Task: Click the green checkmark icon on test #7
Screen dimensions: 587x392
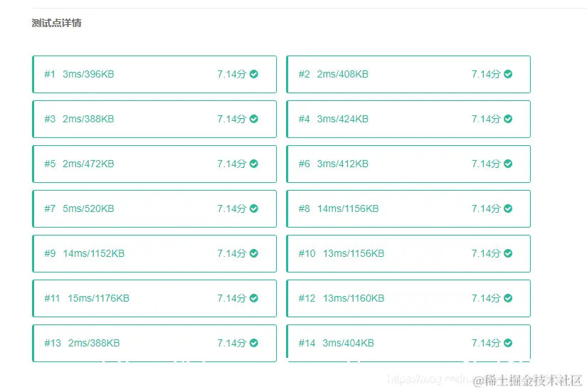Action: point(254,208)
